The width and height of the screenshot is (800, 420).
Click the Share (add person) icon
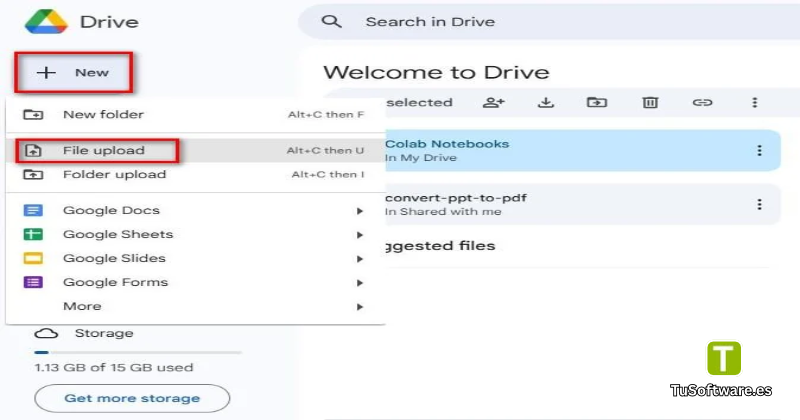[493, 103]
